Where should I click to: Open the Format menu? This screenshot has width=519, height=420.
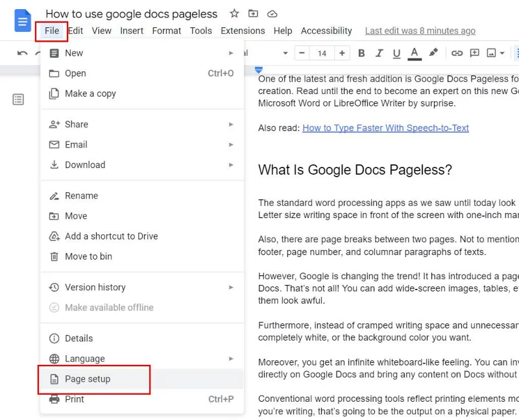(x=167, y=31)
